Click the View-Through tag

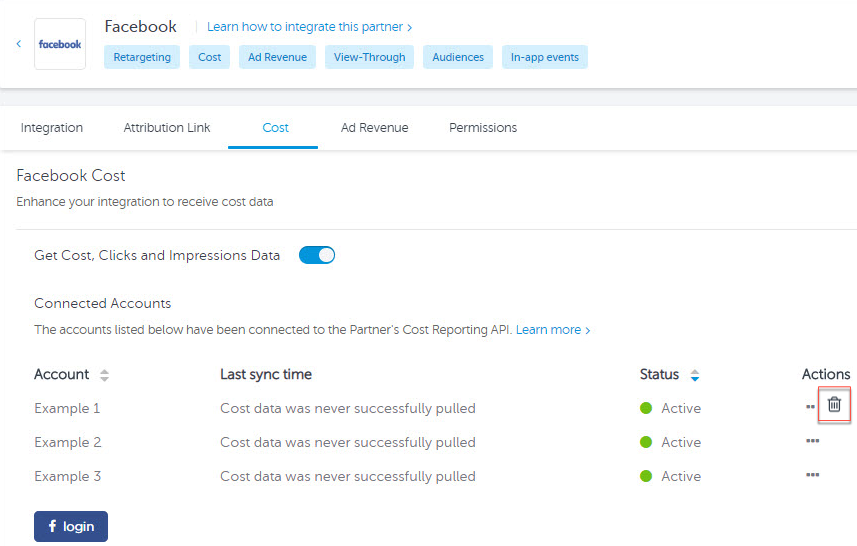pyautogui.click(x=369, y=57)
